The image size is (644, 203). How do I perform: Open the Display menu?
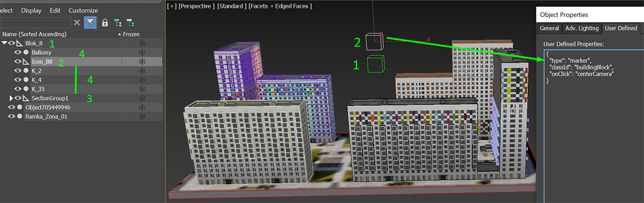(x=31, y=10)
